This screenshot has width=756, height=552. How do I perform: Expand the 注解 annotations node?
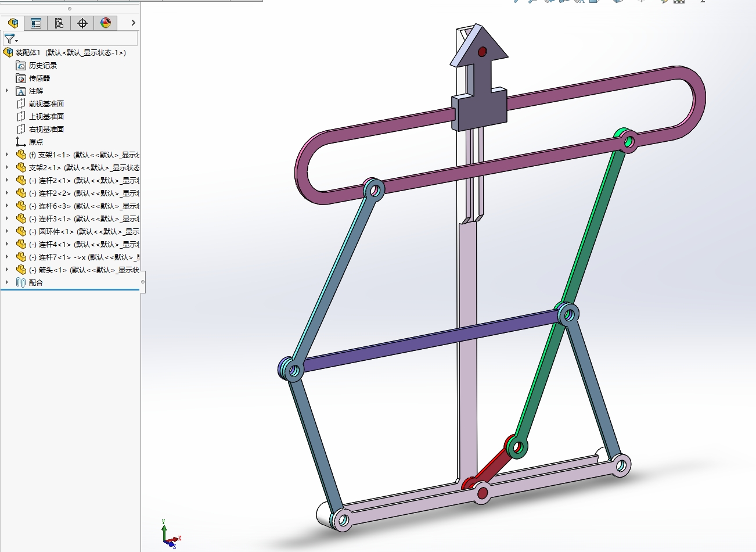tap(7, 91)
